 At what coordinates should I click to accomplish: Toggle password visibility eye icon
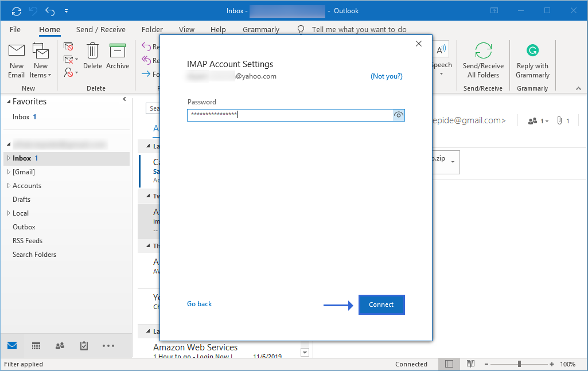(399, 115)
